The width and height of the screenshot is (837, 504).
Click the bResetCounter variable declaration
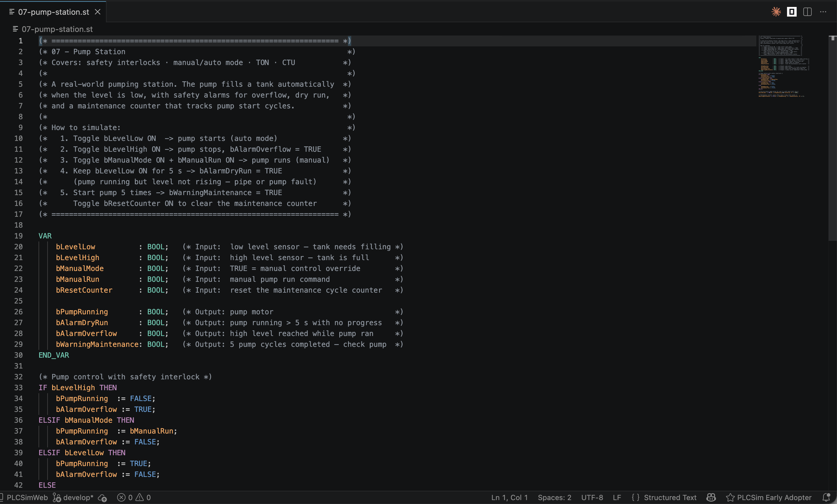(x=84, y=290)
